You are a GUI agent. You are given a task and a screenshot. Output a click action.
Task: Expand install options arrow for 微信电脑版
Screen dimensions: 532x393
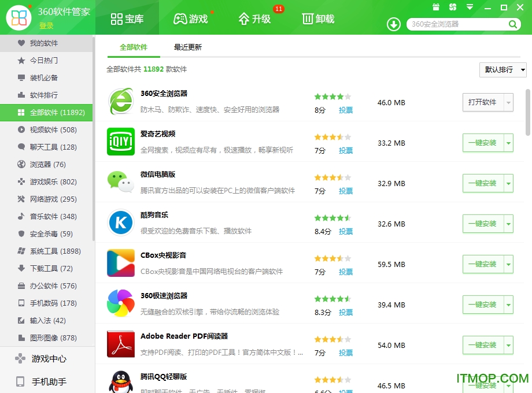click(509, 183)
